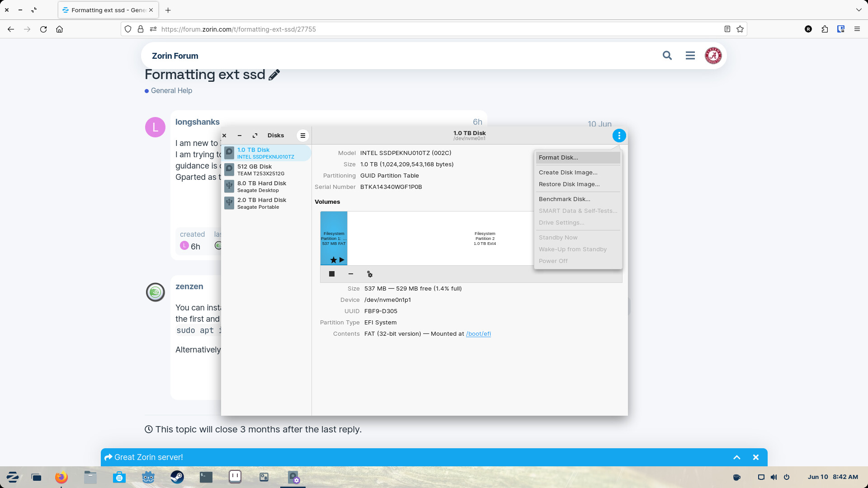The height and width of the screenshot is (488, 868).
Task: Open the volume control in the system tray
Action: pyautogui.click(x=774, y=477)
